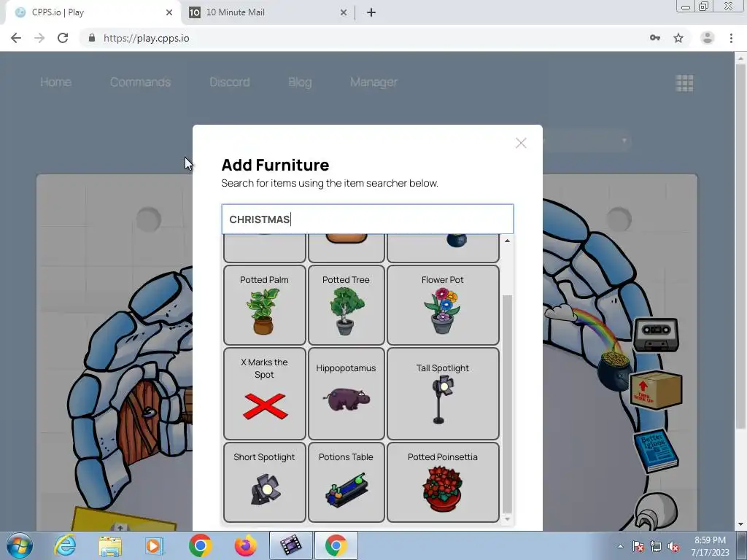Switch to the 10 Minute Mail tab
This screenshot has width=747, height=560.
268,12
